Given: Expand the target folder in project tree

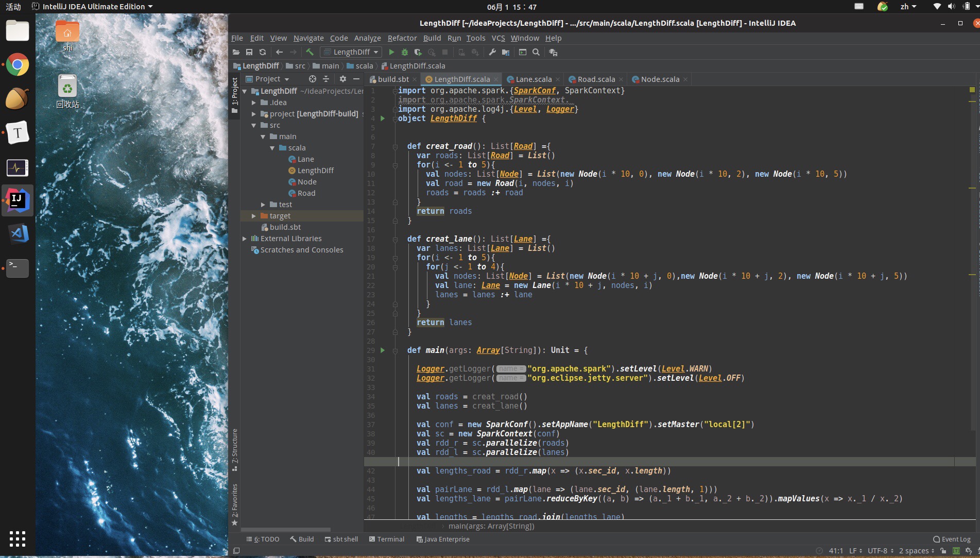Looking at the screenshot, I should coord(254,216).
